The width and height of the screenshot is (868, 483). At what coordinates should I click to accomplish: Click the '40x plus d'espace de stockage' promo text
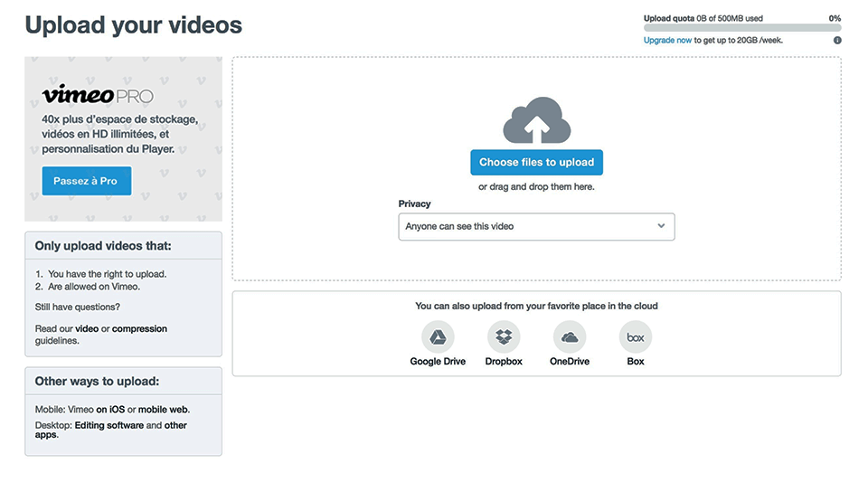coord(119,134)
